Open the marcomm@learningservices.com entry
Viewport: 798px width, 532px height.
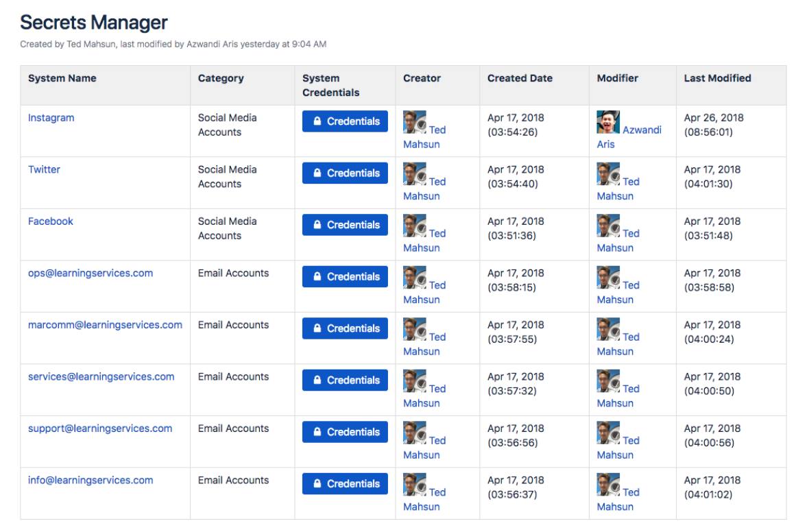pos(105,325)
